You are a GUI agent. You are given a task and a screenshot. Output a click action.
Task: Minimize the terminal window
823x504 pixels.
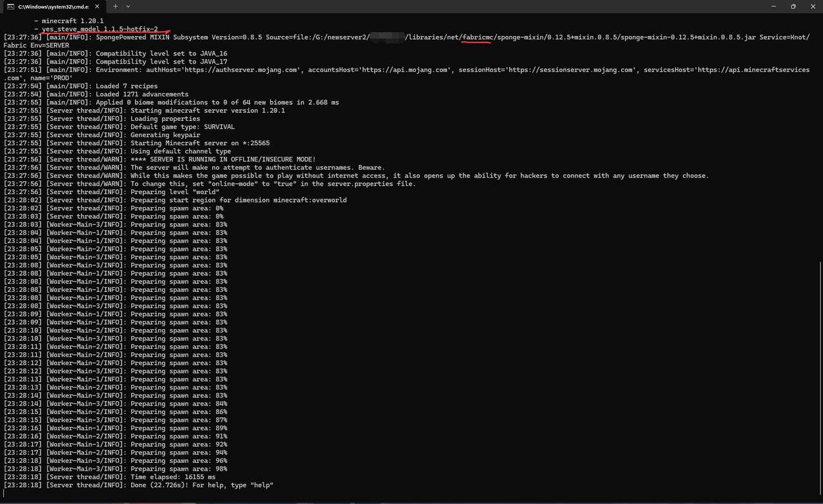773,6
